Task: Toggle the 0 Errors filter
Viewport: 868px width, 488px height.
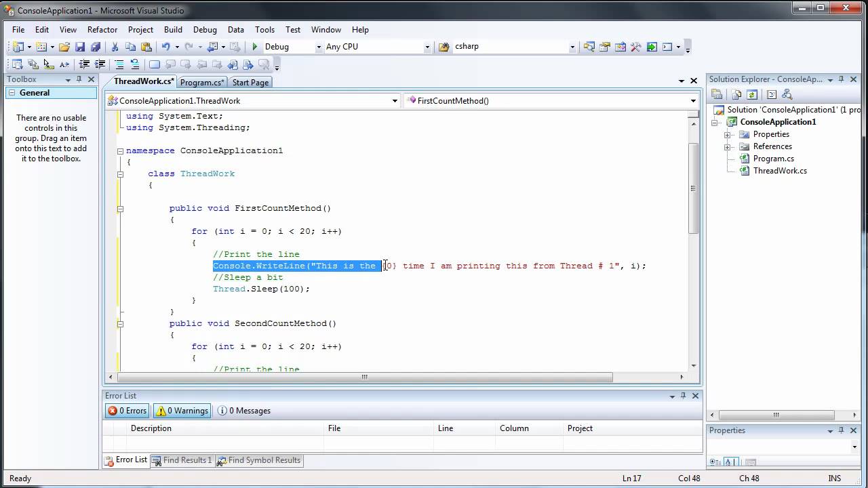Action: coord(127,411)
